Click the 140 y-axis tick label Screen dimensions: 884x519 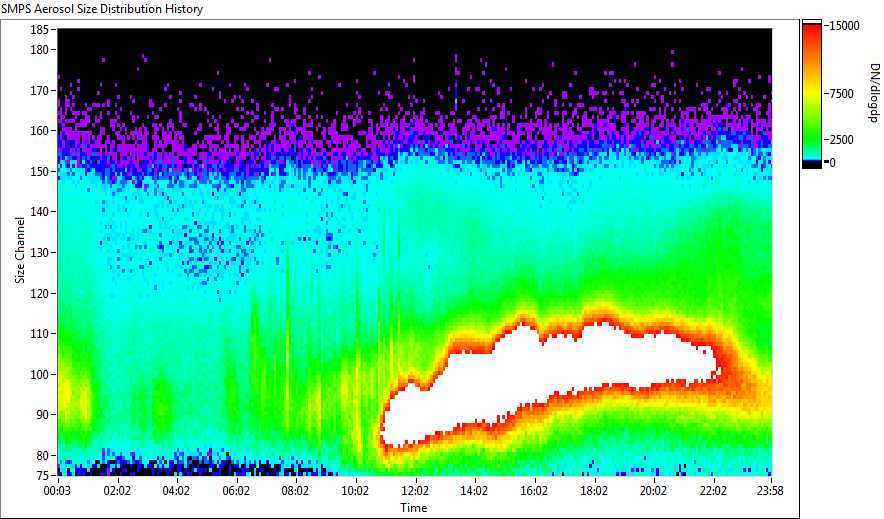[39, 212]
